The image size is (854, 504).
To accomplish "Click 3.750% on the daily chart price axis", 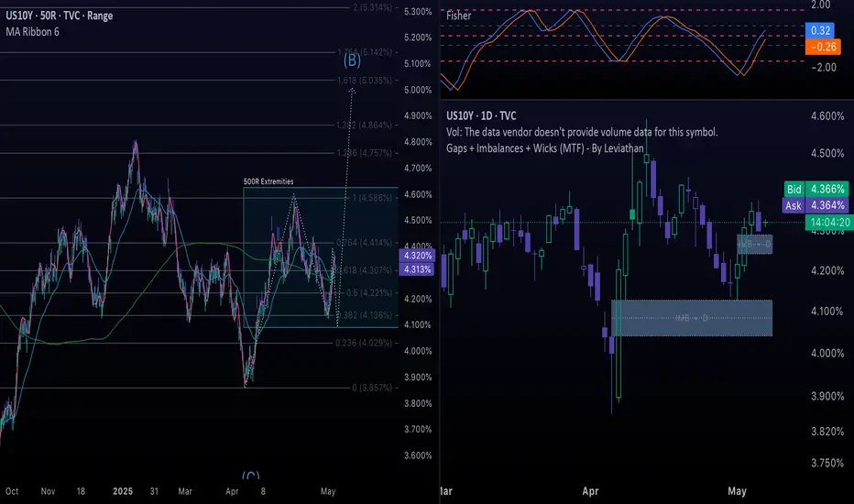I will [x=827, y=463].
